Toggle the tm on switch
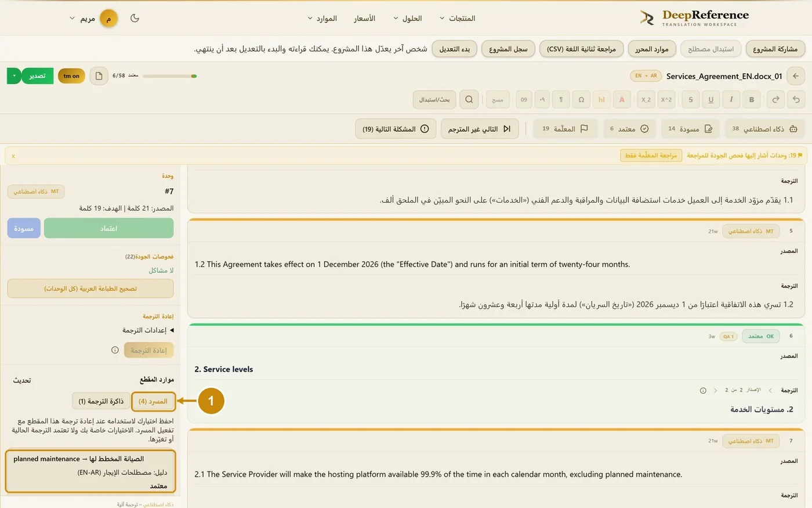 tap(71, 76)
